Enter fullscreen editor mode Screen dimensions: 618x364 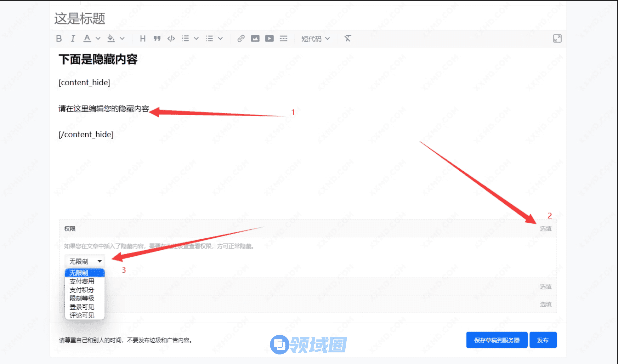[x=557, y=38]
